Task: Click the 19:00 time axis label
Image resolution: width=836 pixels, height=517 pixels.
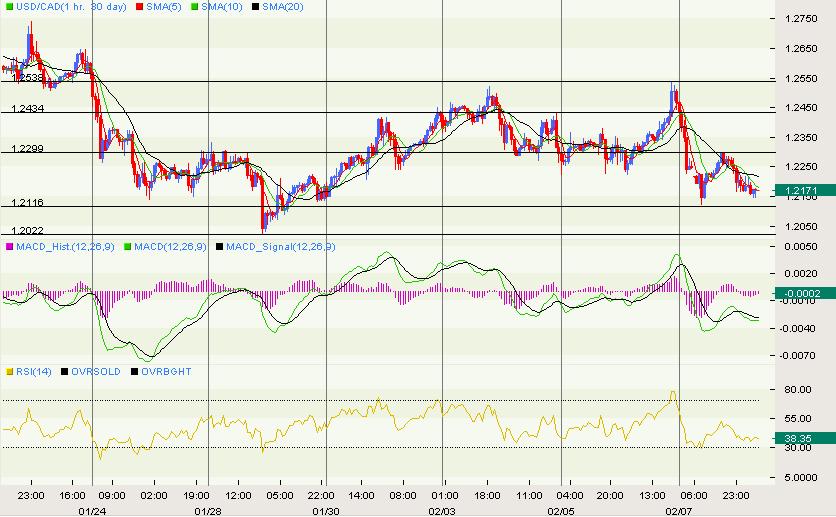Action: click(196, 496)
